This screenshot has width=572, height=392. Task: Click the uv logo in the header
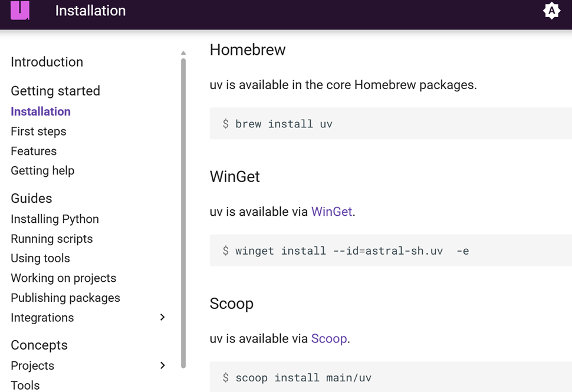tap(19, 11)
